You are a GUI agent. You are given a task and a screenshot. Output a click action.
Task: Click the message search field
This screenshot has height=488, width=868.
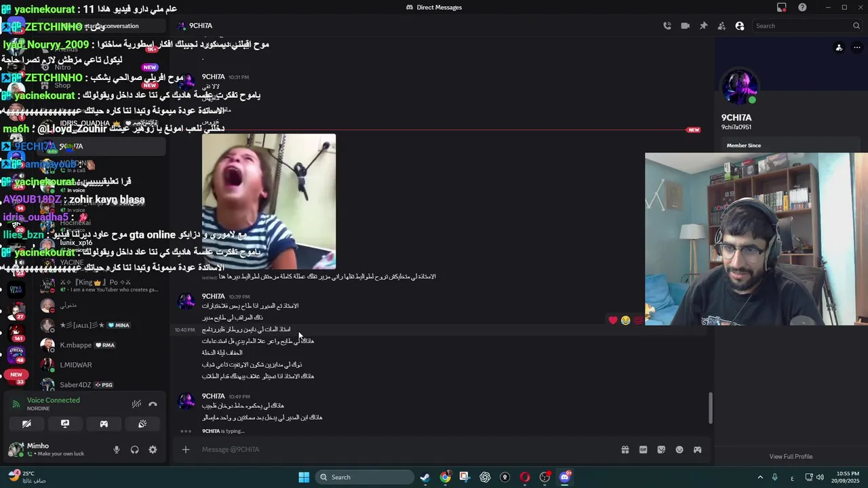(807, 26)
